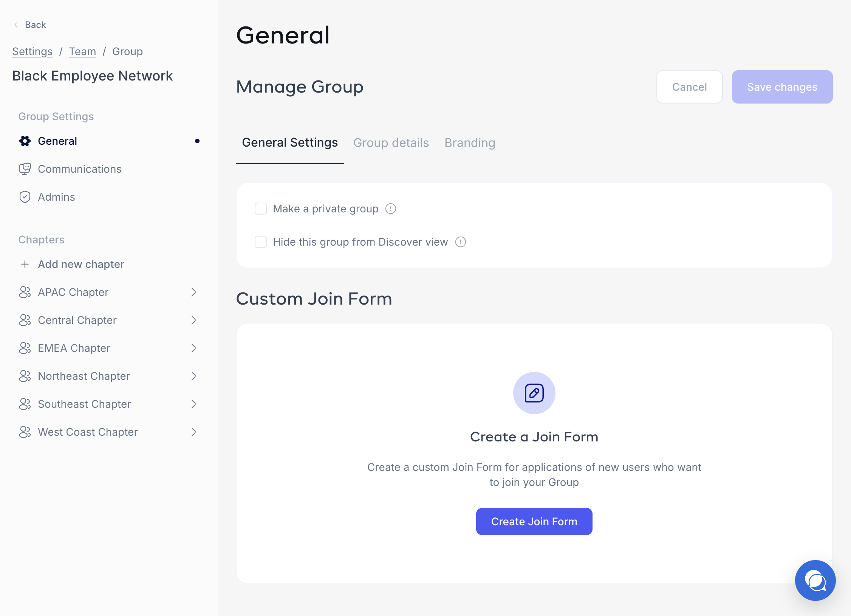Viewport: 851px width, 616px height.
Task: Click the Communications chat icon
Action: pos(25,169)
